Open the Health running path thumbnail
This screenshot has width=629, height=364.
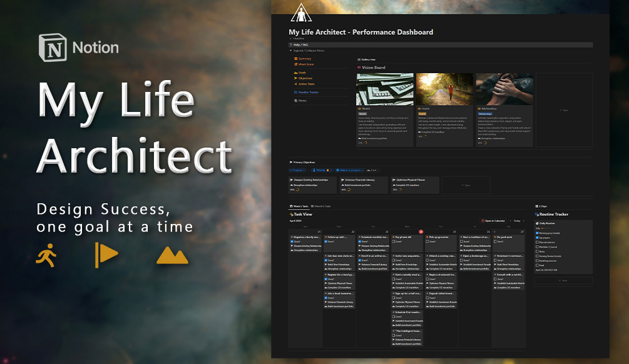(x=444, y=89)
